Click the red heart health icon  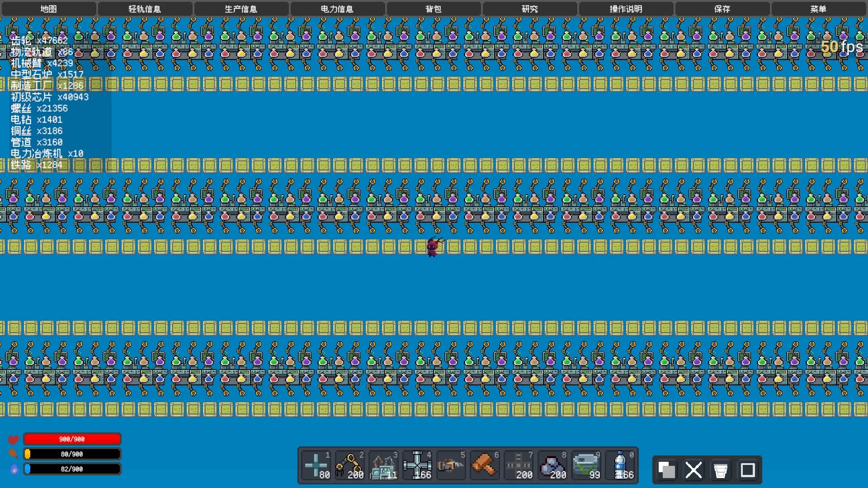click(x=13, y=439)
